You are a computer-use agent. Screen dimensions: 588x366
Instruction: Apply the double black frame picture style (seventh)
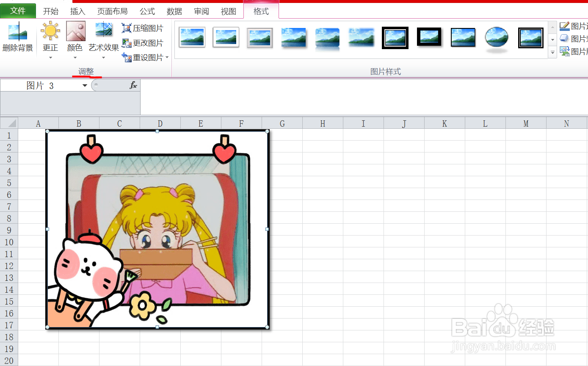point(395,38)
